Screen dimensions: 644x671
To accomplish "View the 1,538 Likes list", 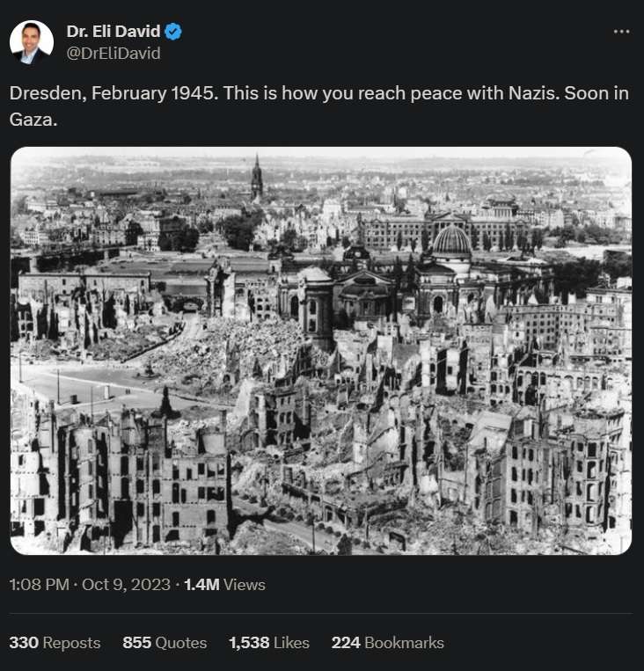I will 268,643.
